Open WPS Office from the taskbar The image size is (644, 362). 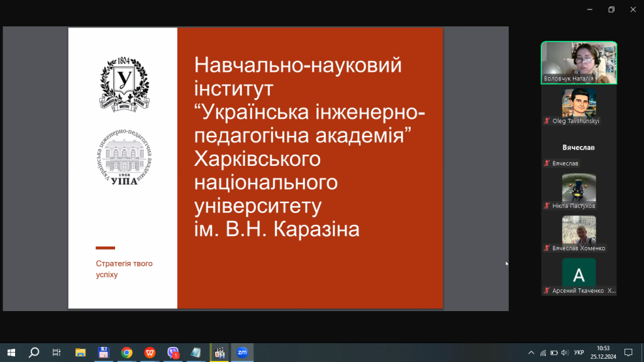point(150,353)
